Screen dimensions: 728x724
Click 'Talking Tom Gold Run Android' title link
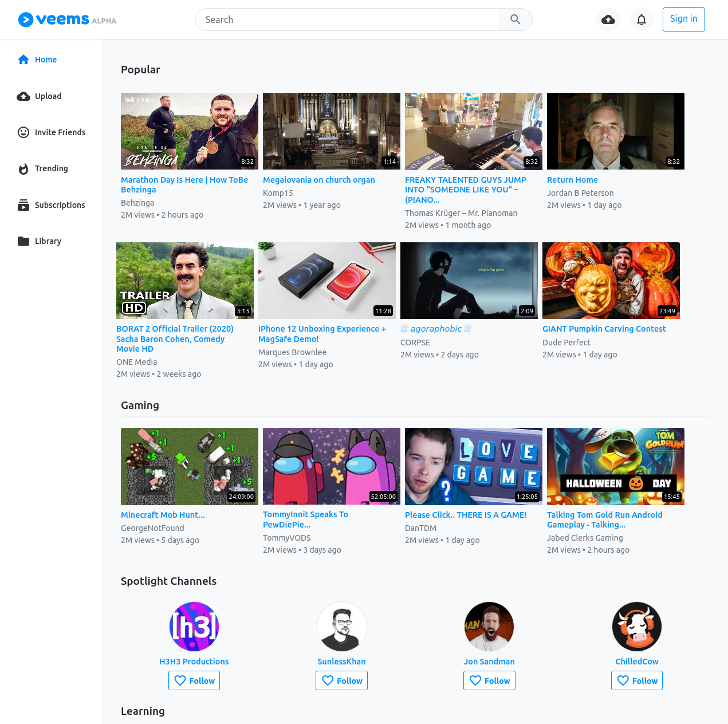click(x=605, y=520)
